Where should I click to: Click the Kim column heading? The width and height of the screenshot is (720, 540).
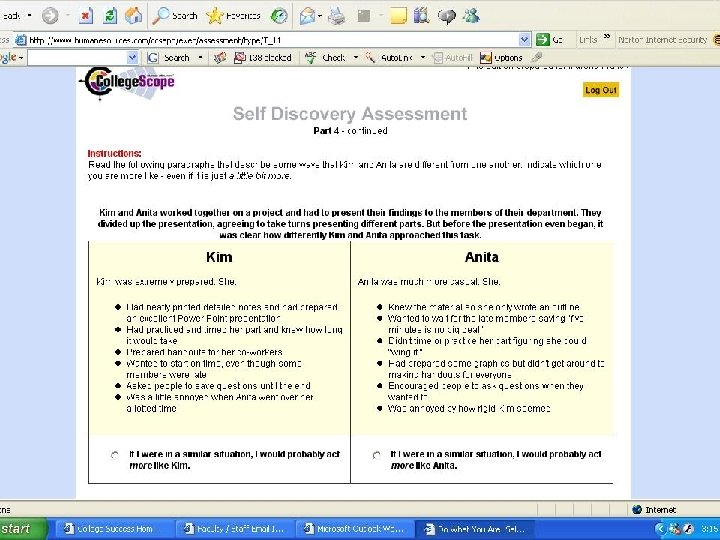[x=219, y=257]
